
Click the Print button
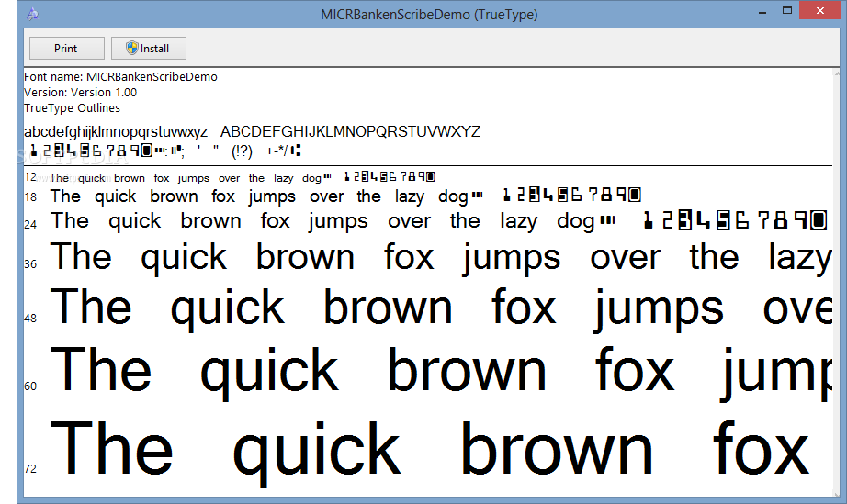click(66, 48)
